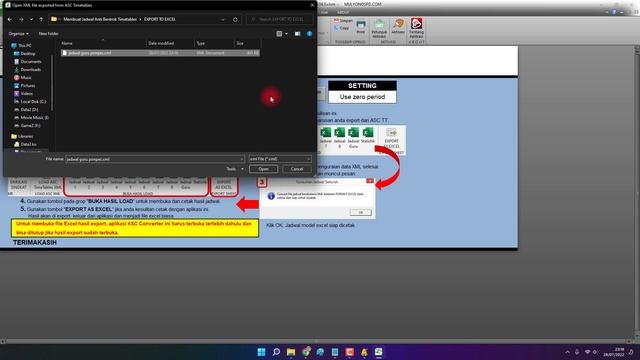Click the Use zero period setting cell

362,97
